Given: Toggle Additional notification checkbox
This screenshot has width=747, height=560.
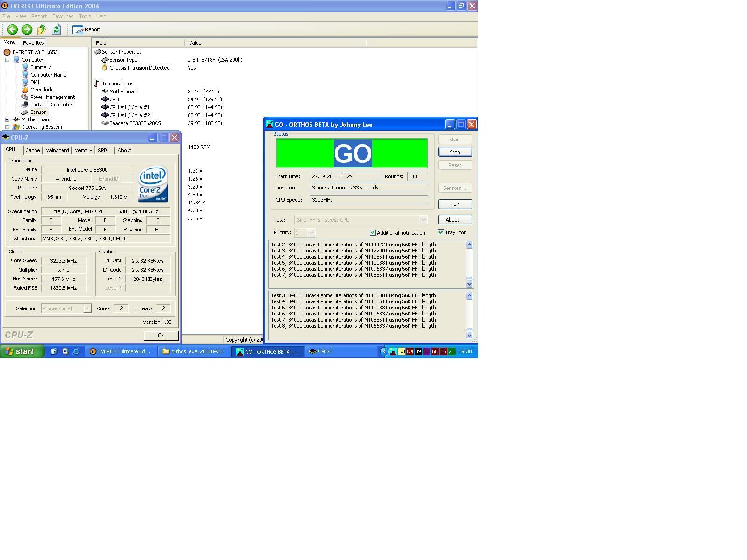Looking at the screenshot, I should (373, 232).
